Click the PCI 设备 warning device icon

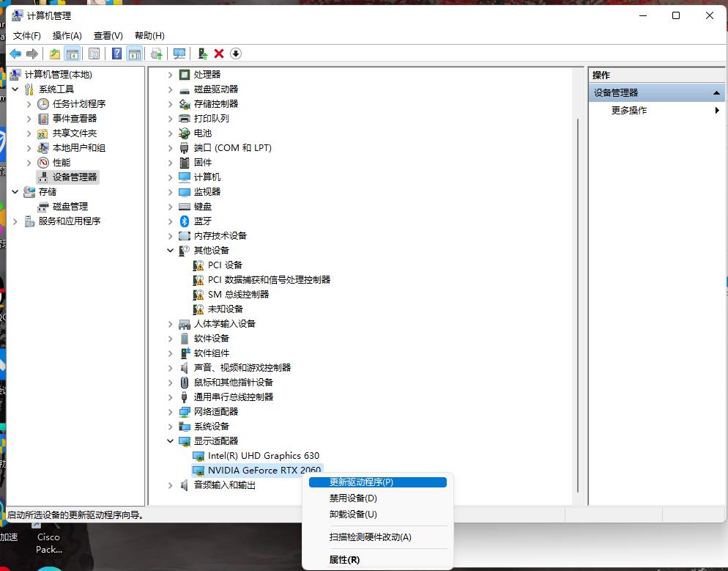pyautogui.click(x=198, y=265)
